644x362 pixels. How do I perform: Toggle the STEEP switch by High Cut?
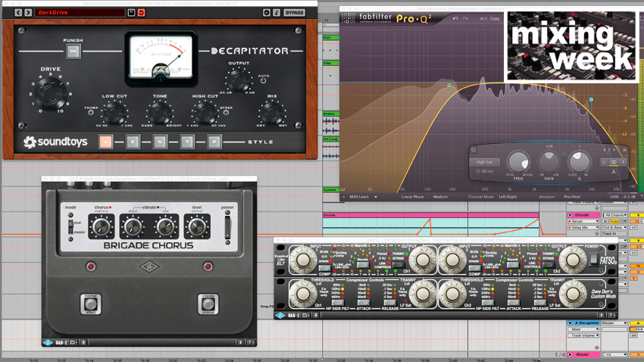226,112
